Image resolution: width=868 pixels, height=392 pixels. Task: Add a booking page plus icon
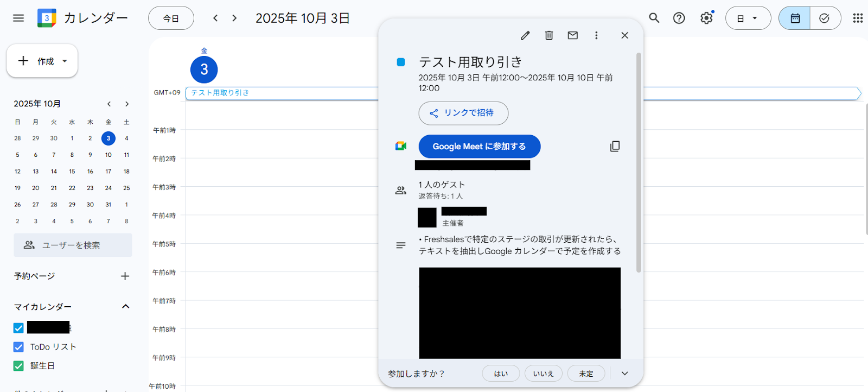pyautogui.click(x=125, y=276)
